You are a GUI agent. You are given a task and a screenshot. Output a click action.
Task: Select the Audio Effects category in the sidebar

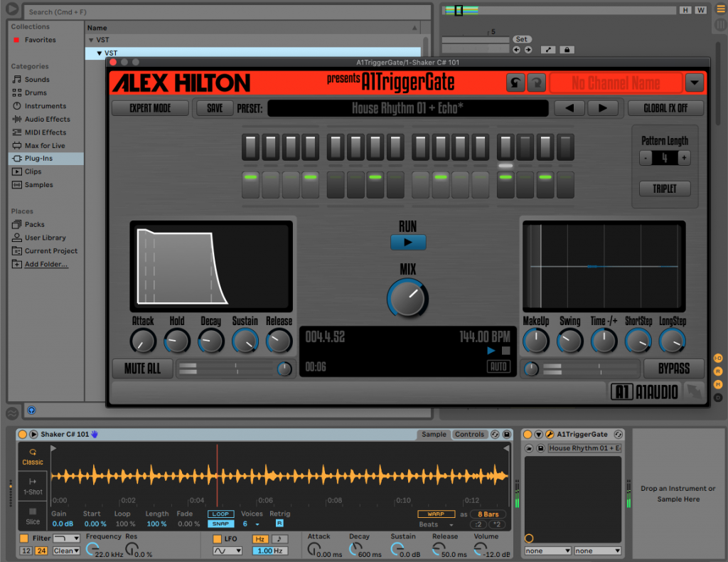[x=41, y=118]
